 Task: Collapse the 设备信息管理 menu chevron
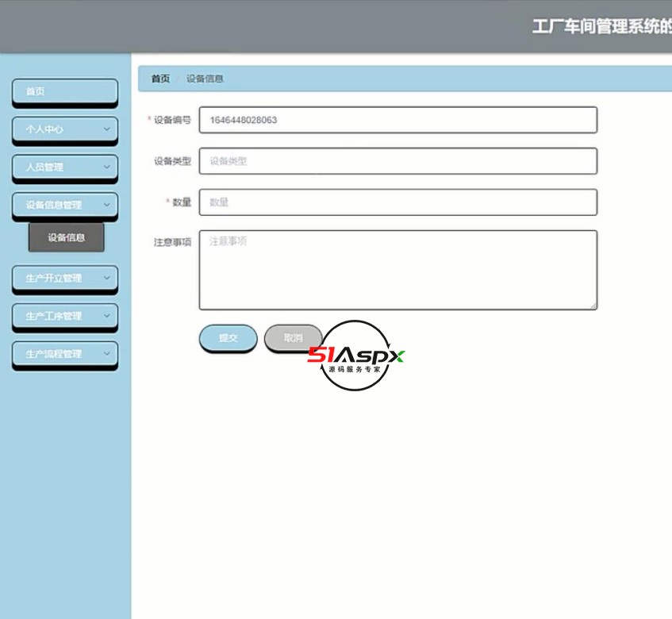click(106, 205)
